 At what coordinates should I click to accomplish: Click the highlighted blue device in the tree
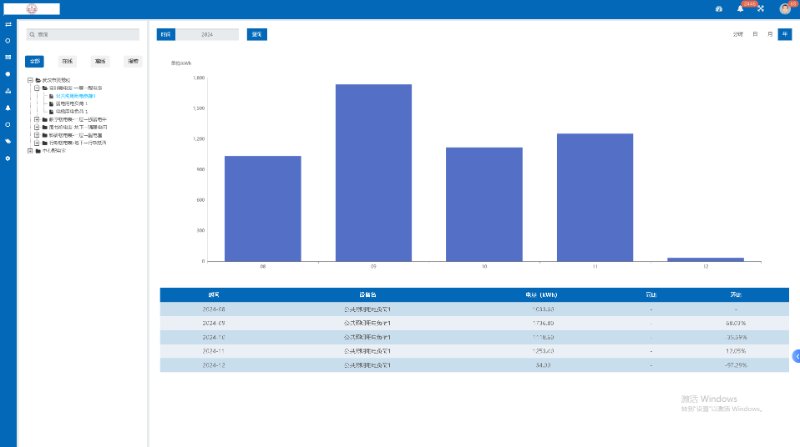point(76,96)
